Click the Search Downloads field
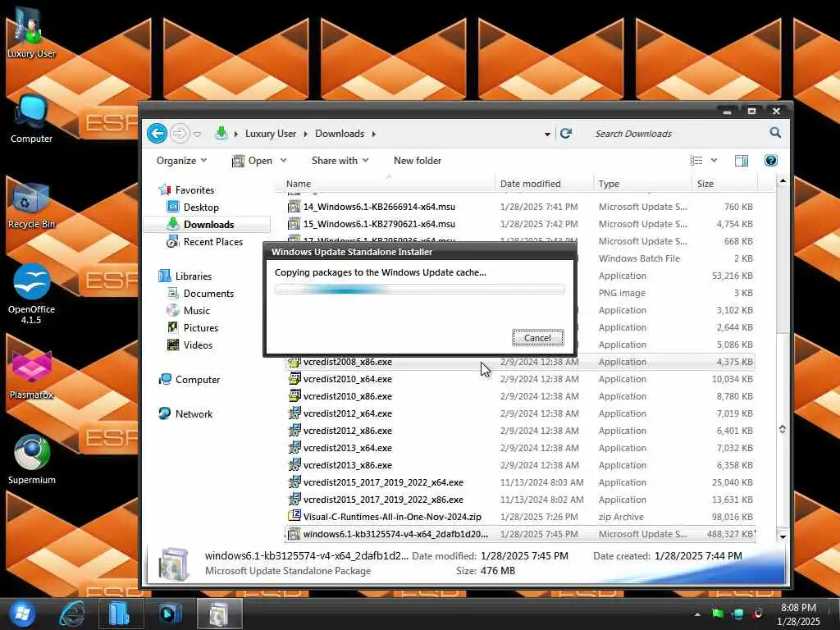840x630 pixels. click(678, 134)
